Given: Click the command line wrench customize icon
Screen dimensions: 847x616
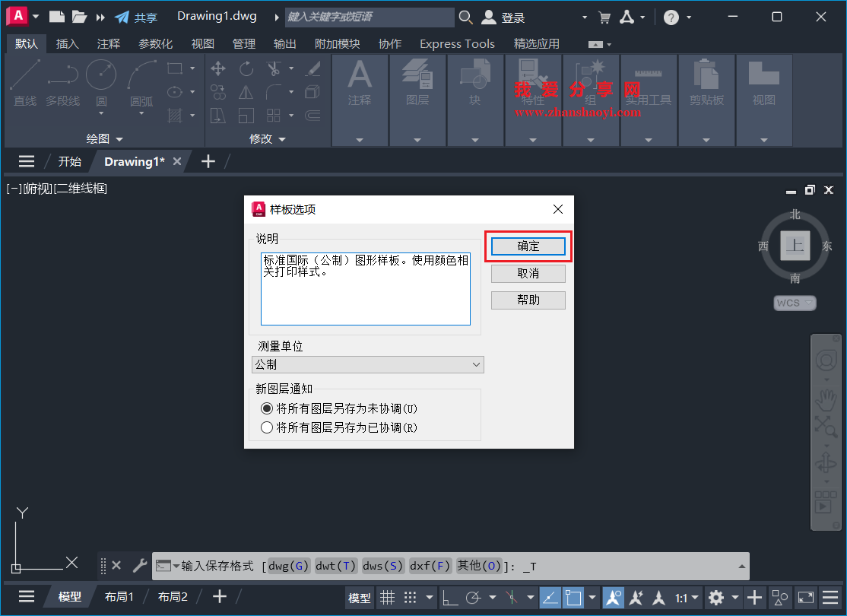Looking at the screenshot, I should pyautogui.click(x=139, y=566).
